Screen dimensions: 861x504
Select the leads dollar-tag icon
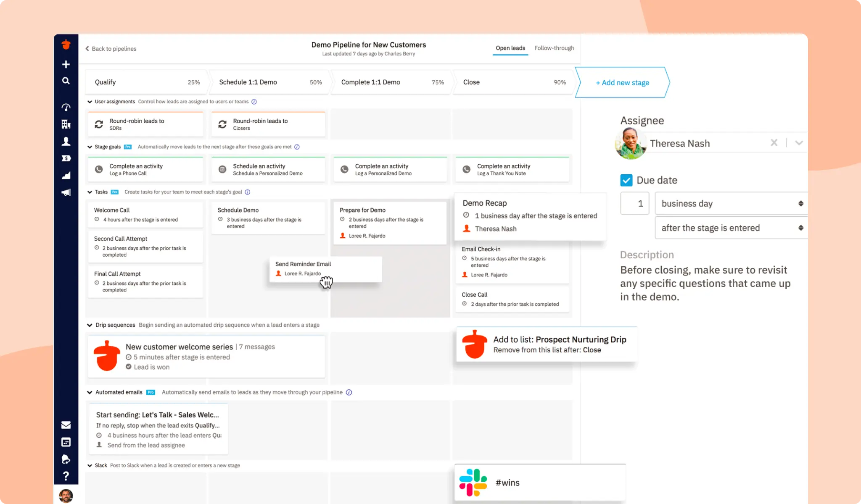pyautogui.click(x=66, y=158)
